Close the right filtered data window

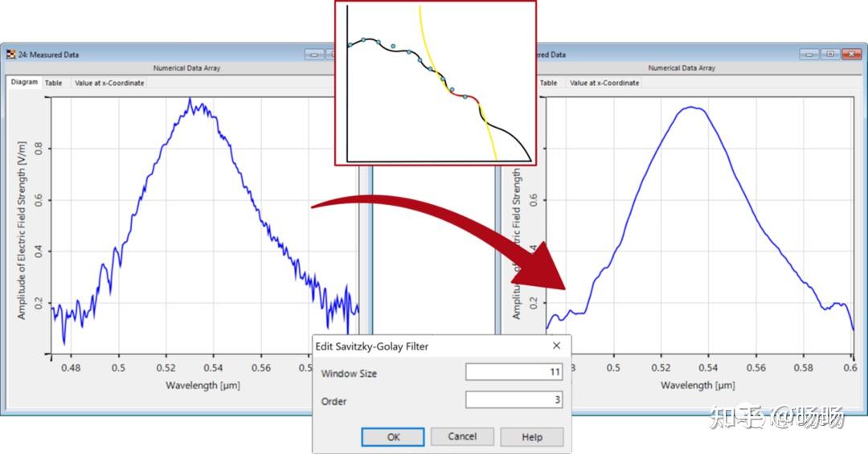851,55
